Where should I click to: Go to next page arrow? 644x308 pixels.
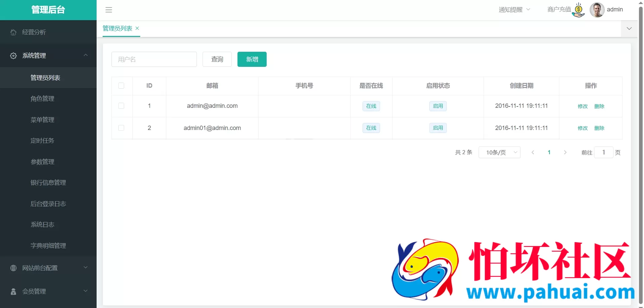click(x=565, y=152)
